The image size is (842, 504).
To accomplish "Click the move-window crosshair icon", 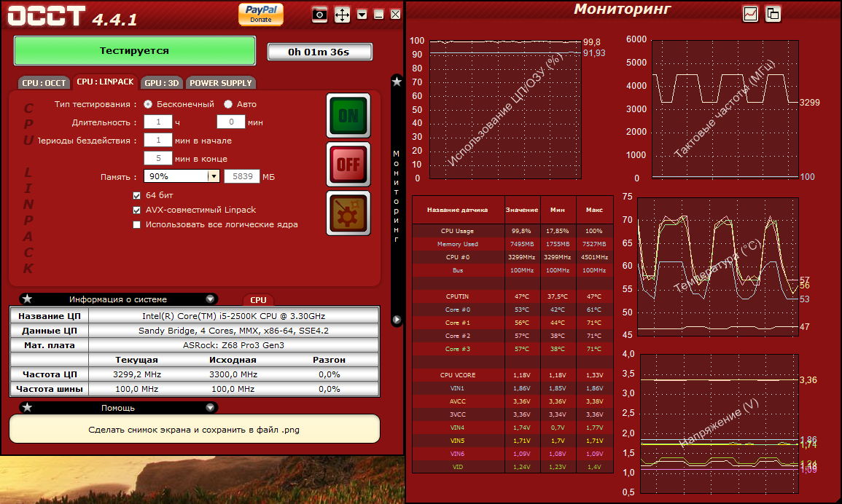I will (x=342, y=15).
